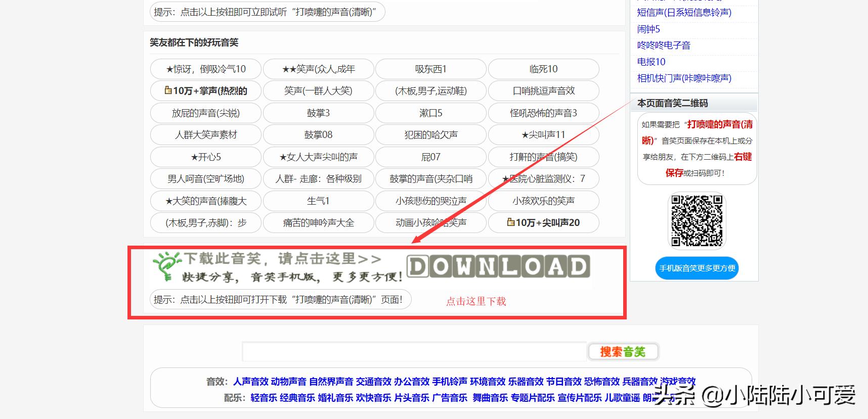Open the 打鼾的声音(搞笑) sound
Image resolution: width=868 pixels, height=419 pixels.
544,157
